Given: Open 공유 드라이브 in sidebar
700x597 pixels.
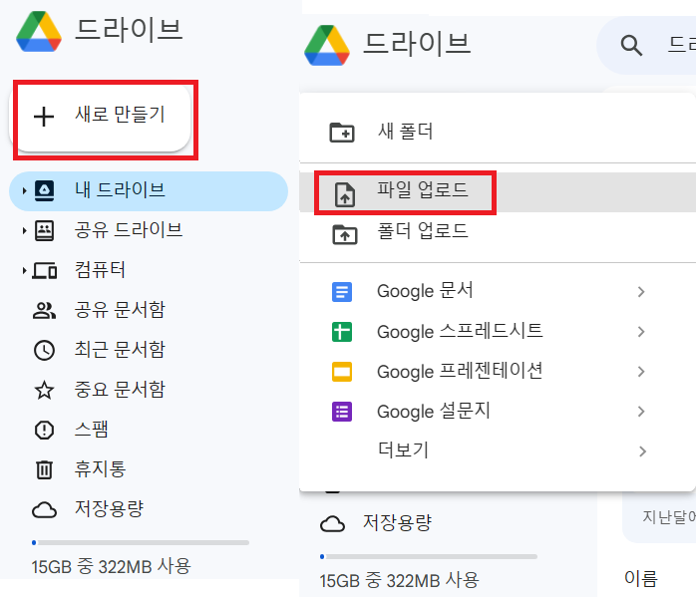Looking at the screenshot, I should pos(129,230).
